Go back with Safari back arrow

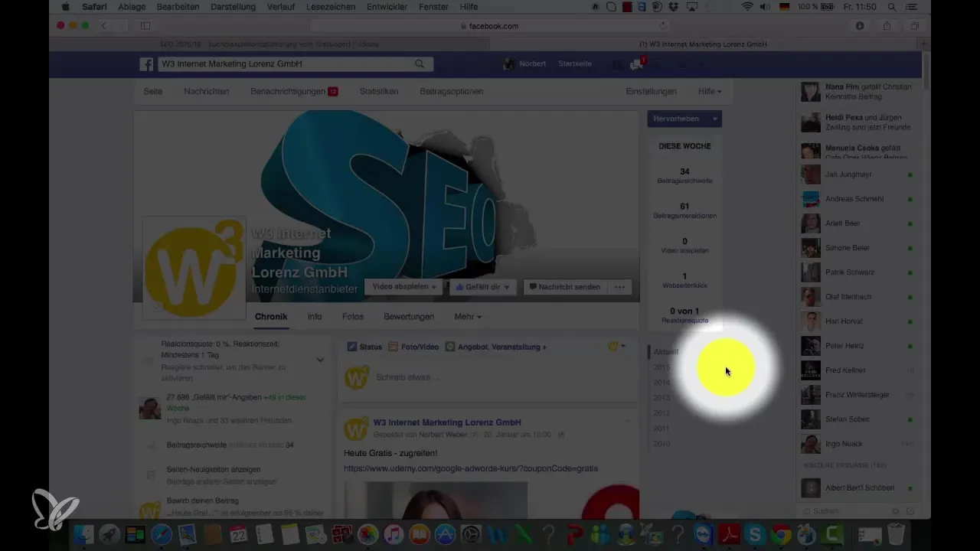104,26
